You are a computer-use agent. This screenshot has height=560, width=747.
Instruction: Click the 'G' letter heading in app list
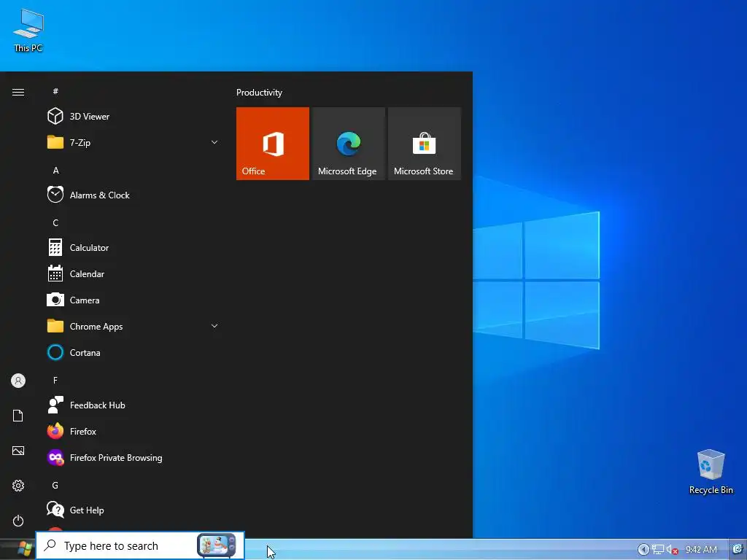[55, 485]
